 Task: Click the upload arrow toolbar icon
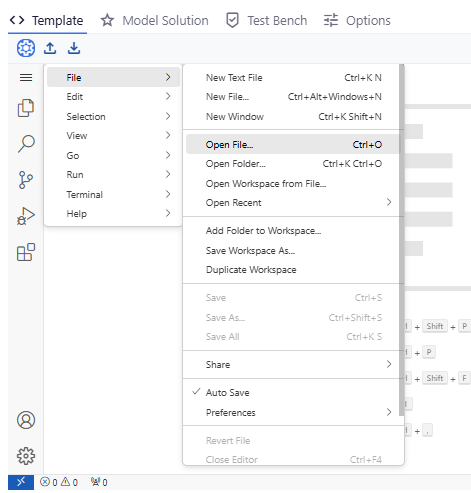[x=50, y=48]
